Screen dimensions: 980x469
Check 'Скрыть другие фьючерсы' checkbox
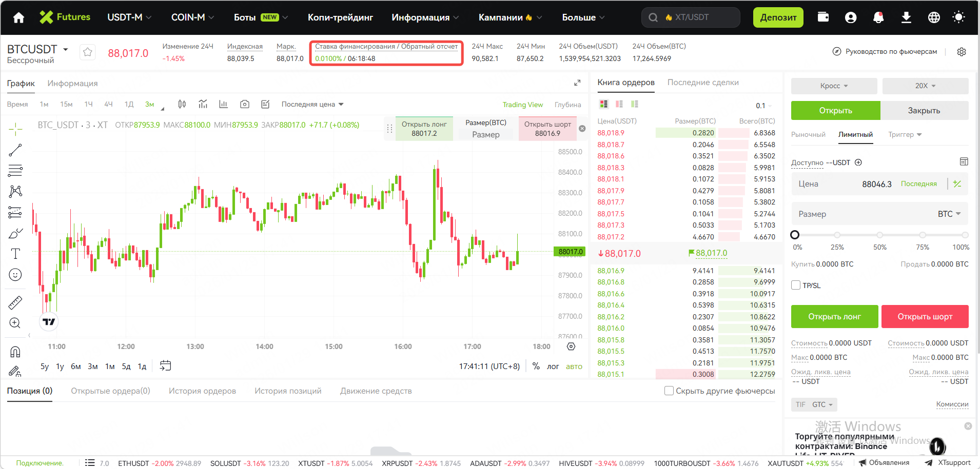point(669,391)
